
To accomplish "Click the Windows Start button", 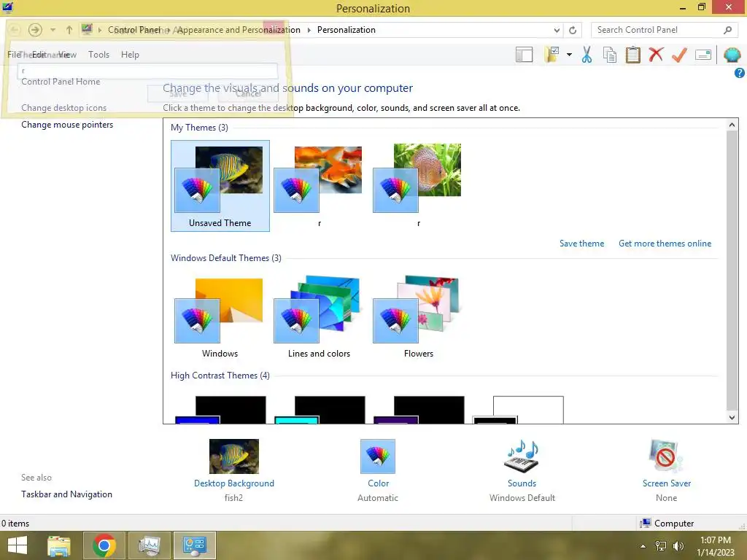I will pos(18,545).
